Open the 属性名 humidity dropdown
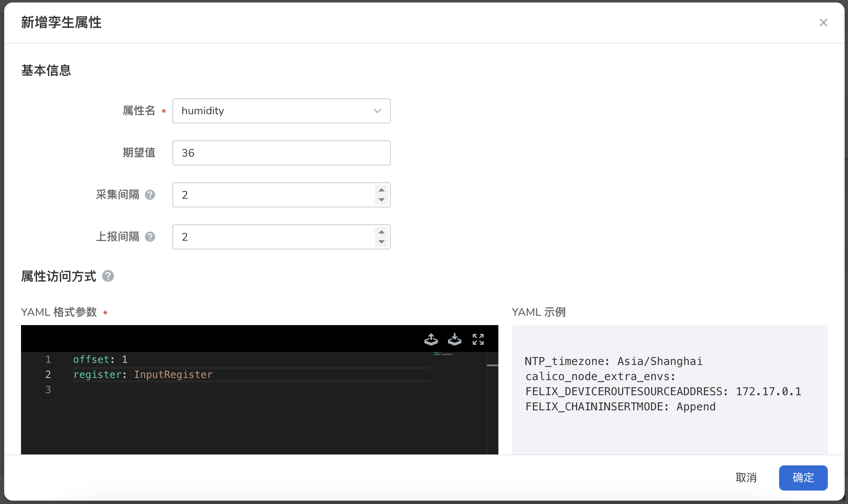The width and height of the screenshot is (848, 504). [x=281, y=111]
